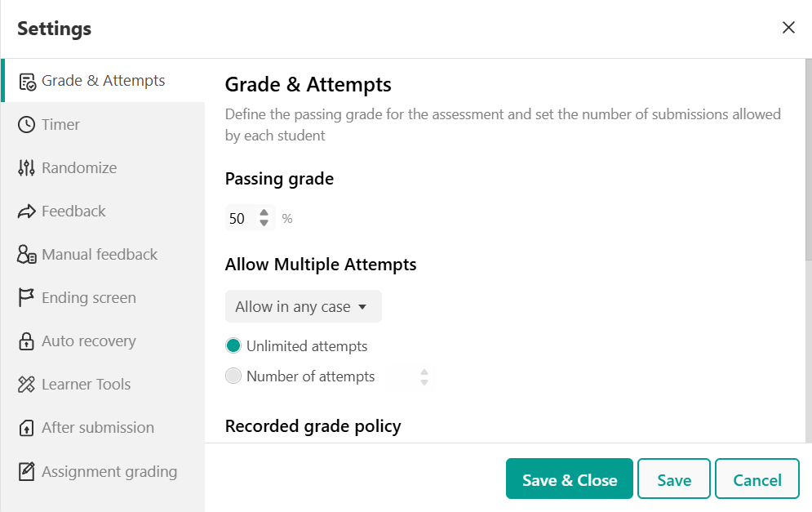Image resolution: width=812 pixels, height=512 pixels.
Task: Click the settings panel vertical scrollbar
Action: tap(809, 159)
